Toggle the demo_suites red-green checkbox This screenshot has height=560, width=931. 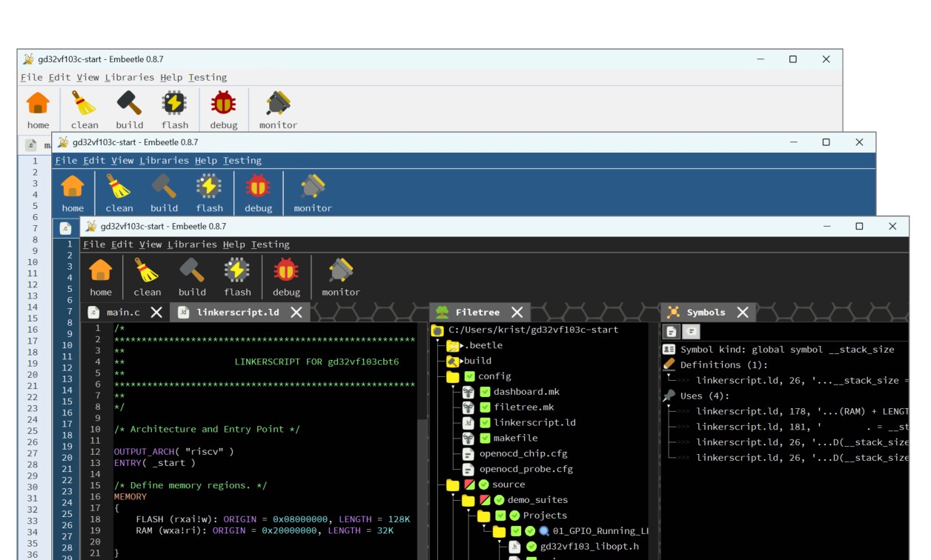click(485, 500)
